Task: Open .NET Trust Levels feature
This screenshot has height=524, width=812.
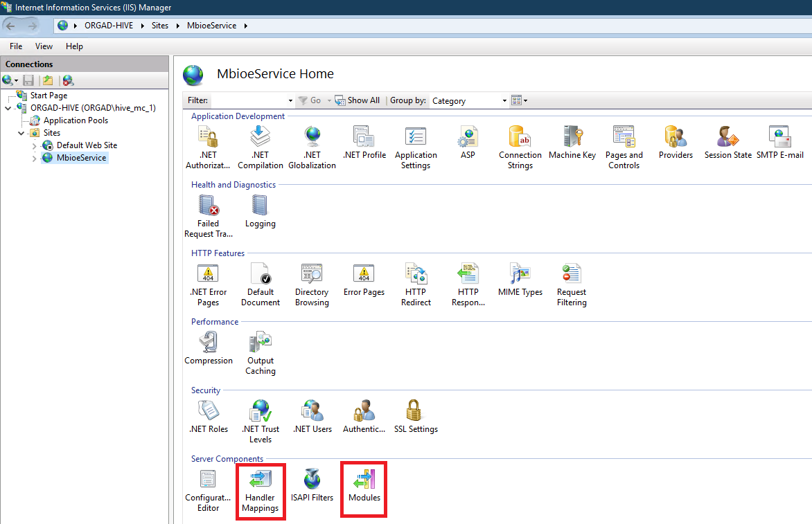Action: [x=260, y=422]
